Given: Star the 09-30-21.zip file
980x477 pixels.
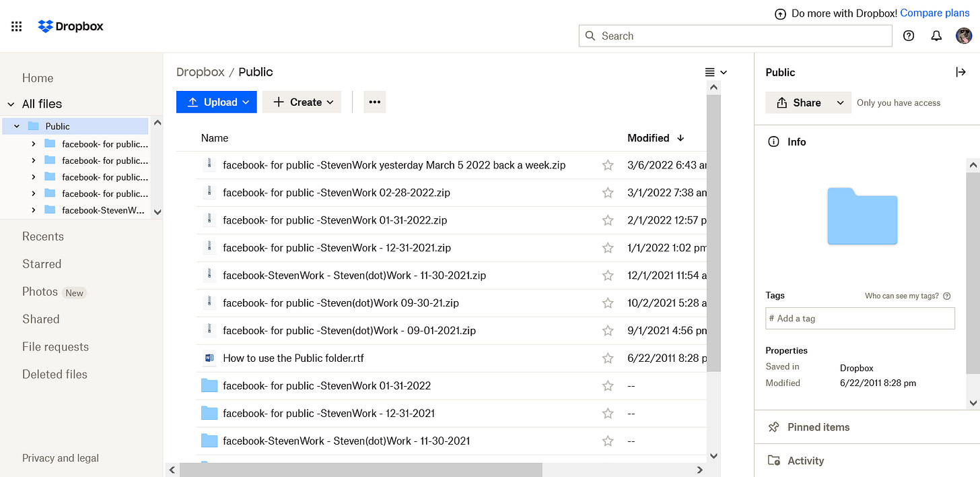Looking at the screenshot, I should click(x=608, y=303).
